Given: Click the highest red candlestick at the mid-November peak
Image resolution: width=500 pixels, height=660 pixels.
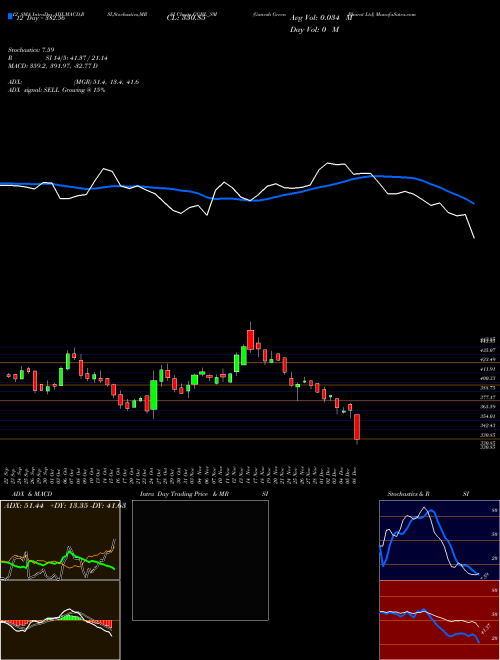Looking at the screenshot, I should click(250, 340).
